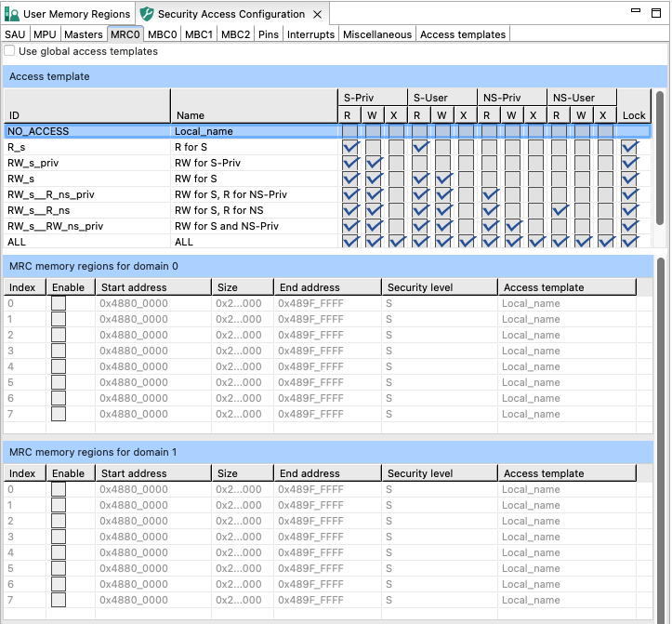Click the User Memory Regions tab icon
672x624 pixels.
click(x=13, y=15)
